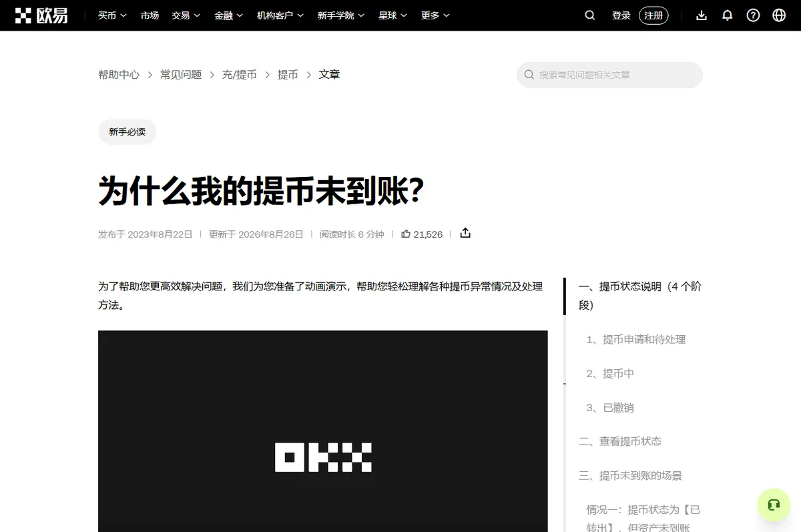Image resolution: width=801 pixels, height=532 pixels.
Task: Open the search magnifier icon in header
Action: (590, 15)
